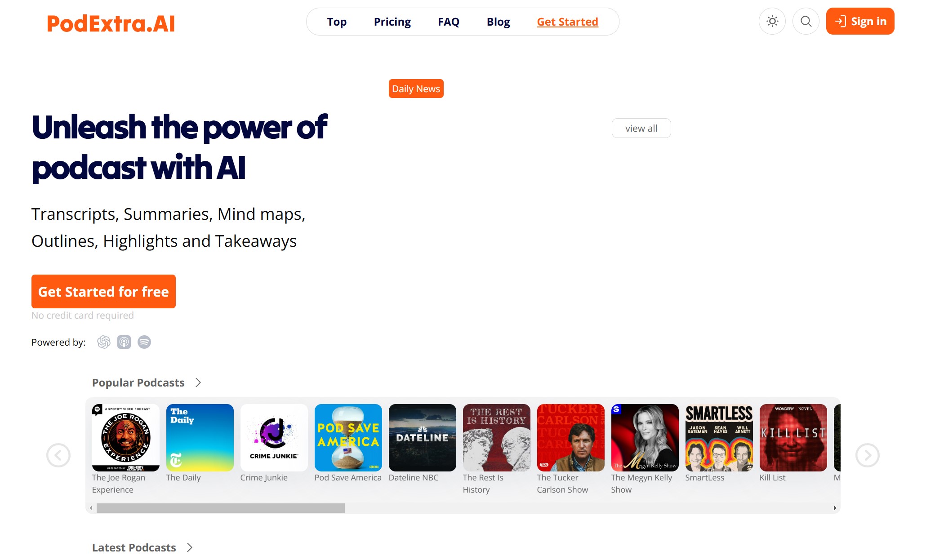The height and width of the screenshot is (560, 935).
Task: Open the Pricing menu item
Action: 392,21
